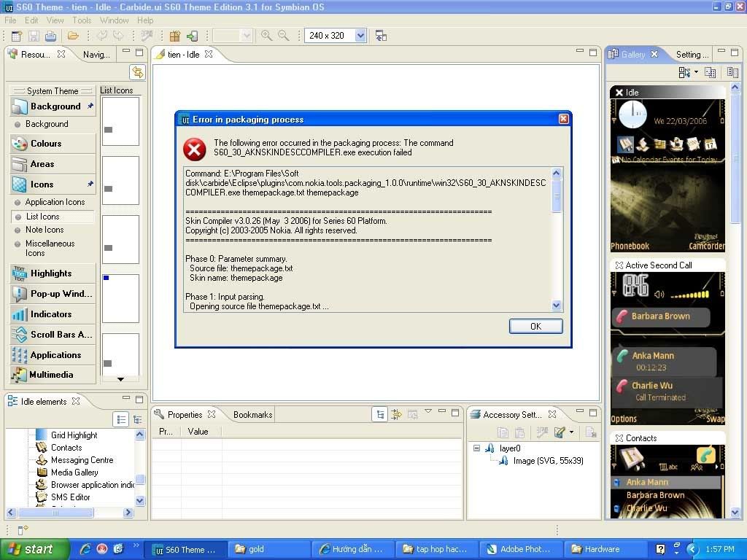747x560 pixels.
Task: Open the Areas category
Action: pos(53,164)
